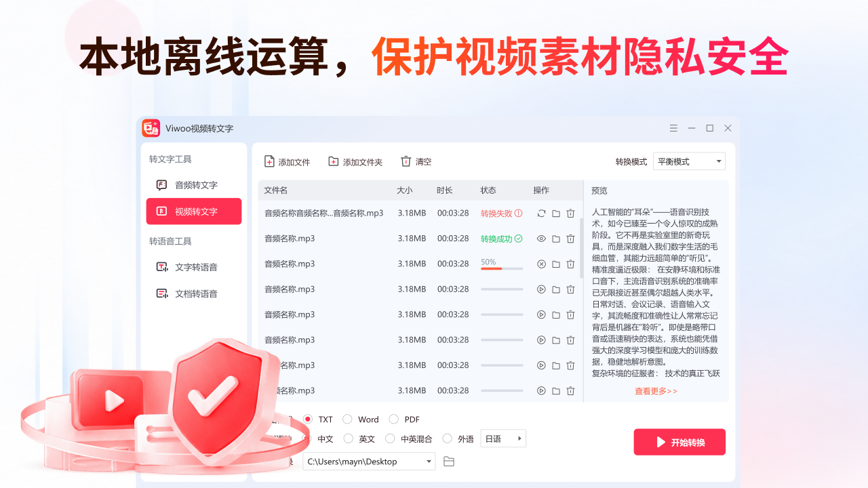The height and width of the screenshot is (488, 868).
Task: Click the green check icon beside 转换成功
Action: click(x=519, y=239)
